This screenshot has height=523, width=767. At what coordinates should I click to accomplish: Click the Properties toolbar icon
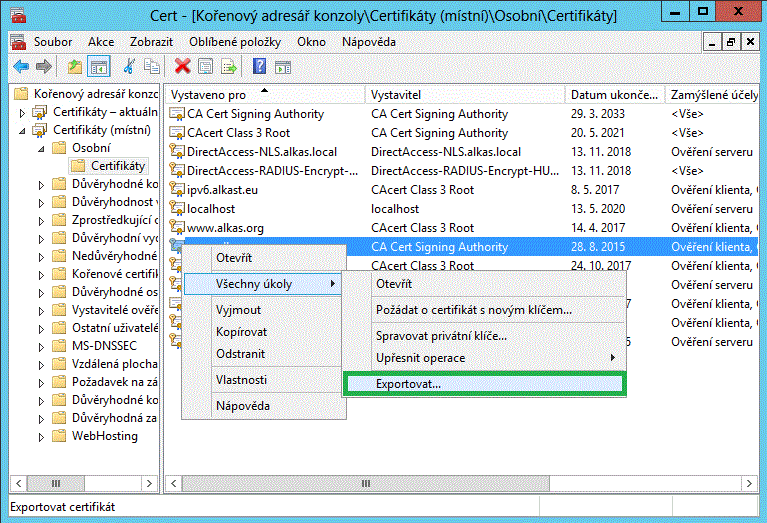pos(205,67)
